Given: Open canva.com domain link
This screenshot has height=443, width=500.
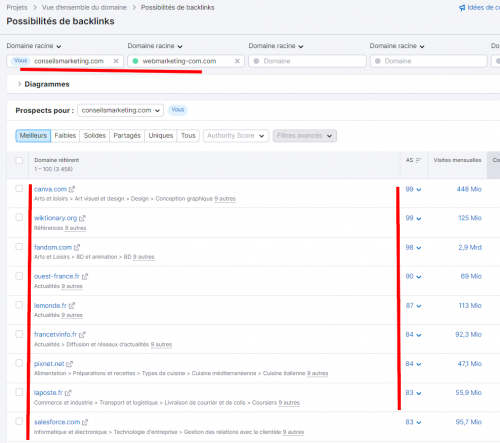Looking at the screenshot, I should (x=50, y=189).
